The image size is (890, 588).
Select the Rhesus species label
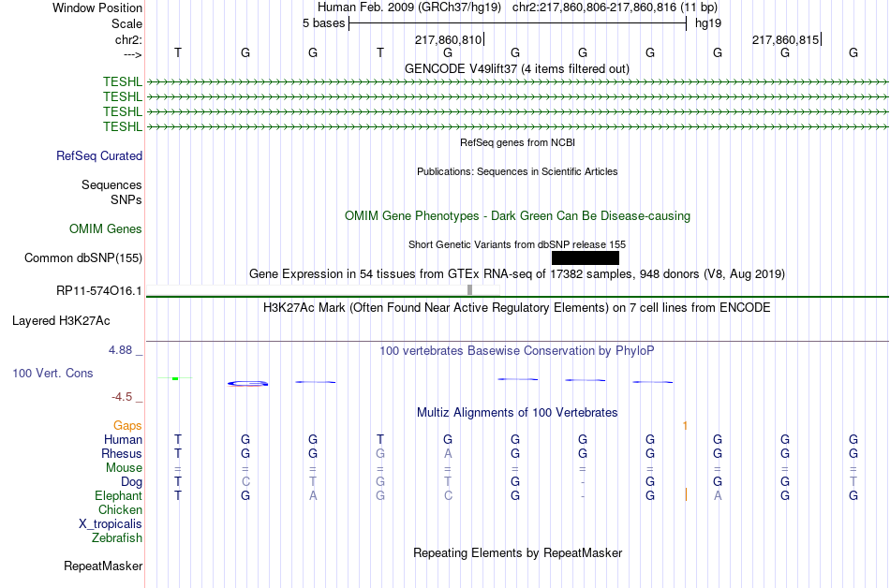click(122, 453)
